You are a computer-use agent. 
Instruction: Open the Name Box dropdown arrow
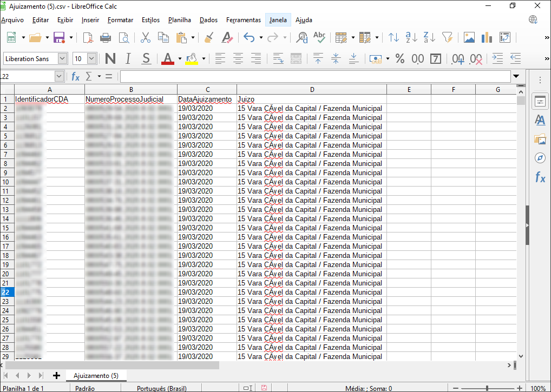pos(58,77)
